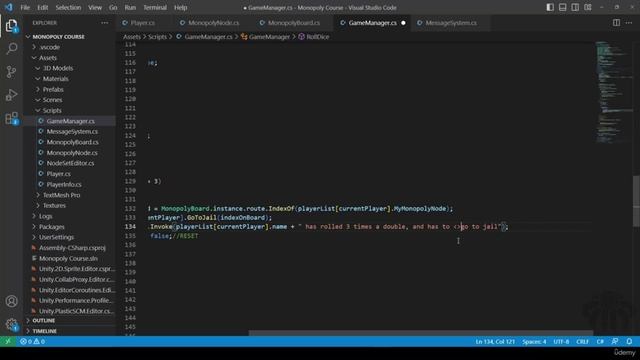This screenshot has height=360, width=640.
Task: Click the horizontal editor scrollbar
Action: click(x=420, y=333)
